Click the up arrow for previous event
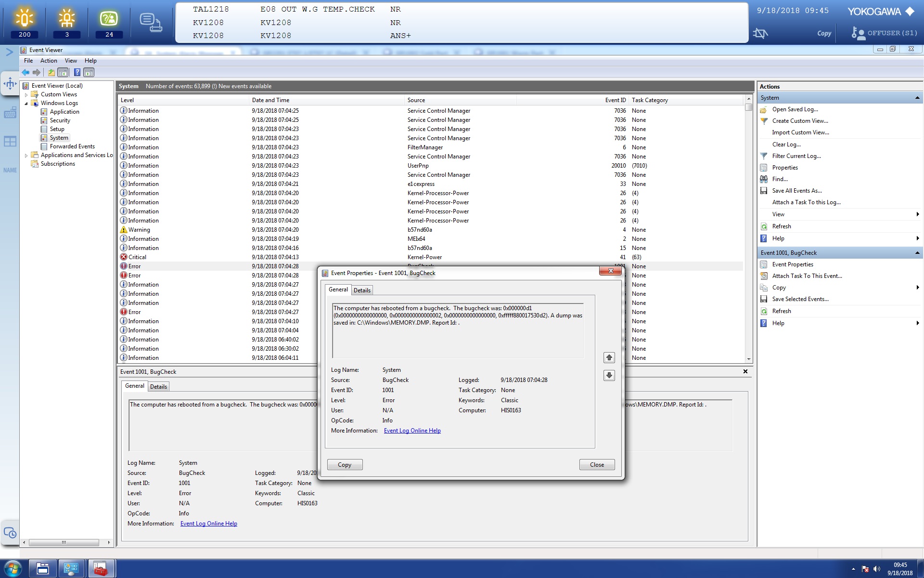 pyautogui.click(x=609, y=357)
